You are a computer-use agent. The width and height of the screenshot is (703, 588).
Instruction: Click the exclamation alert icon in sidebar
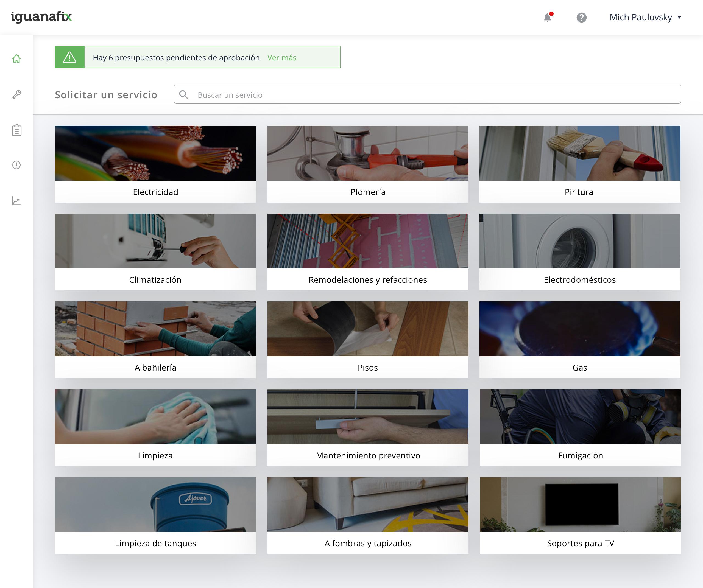pos(16,165)
